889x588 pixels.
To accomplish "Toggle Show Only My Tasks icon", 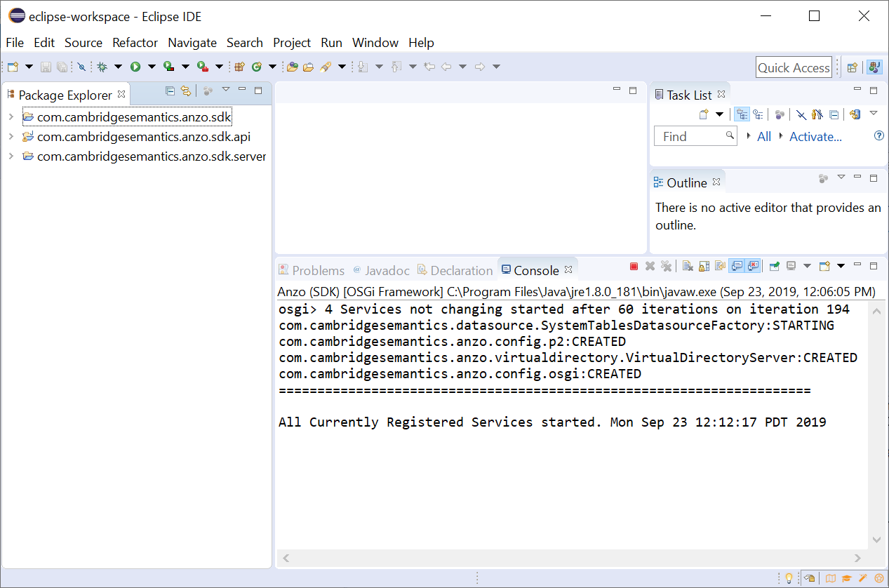I will pos(817,114).
